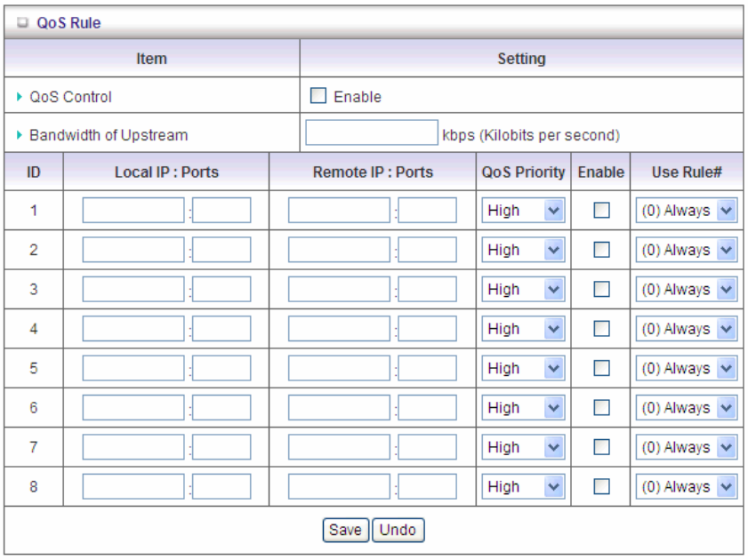Select the Local port field in row 3
748x560 pixels.
click(x=221, y=290)
